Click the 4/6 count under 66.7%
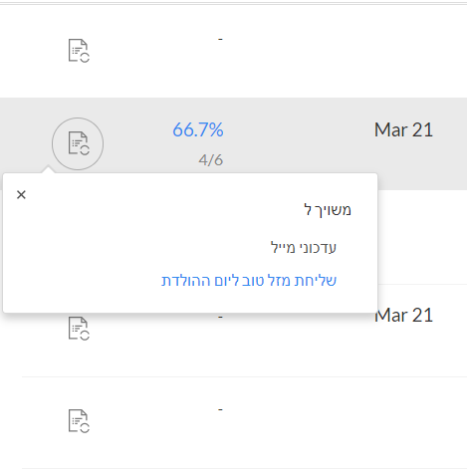 click(x=211, y=160)
